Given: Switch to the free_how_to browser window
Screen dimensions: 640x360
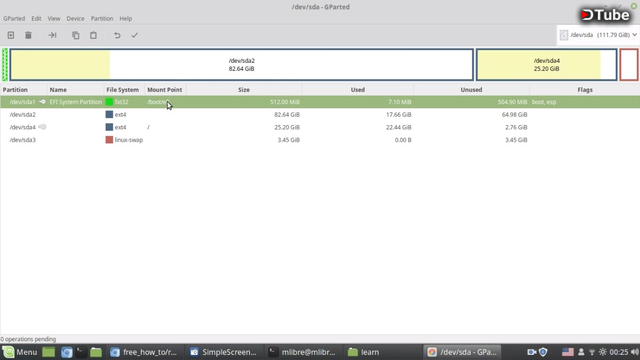Looking at the screenshot, I should coord(144,352).
